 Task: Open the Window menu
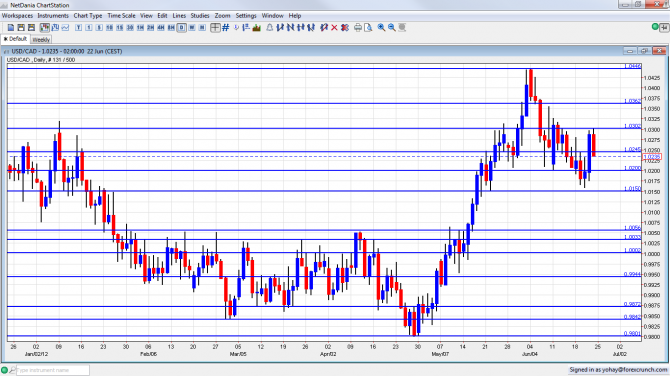click(x=272, y=15)
